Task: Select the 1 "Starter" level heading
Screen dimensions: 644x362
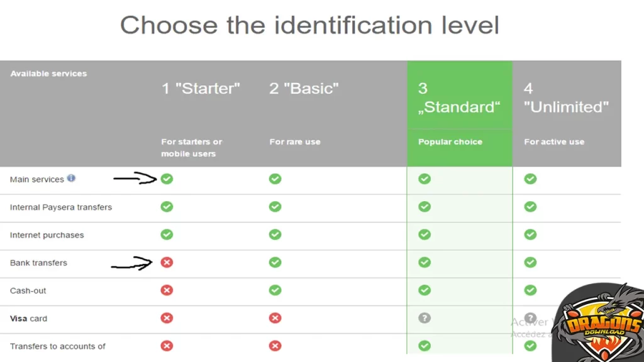Action: [x=201, y=89]
